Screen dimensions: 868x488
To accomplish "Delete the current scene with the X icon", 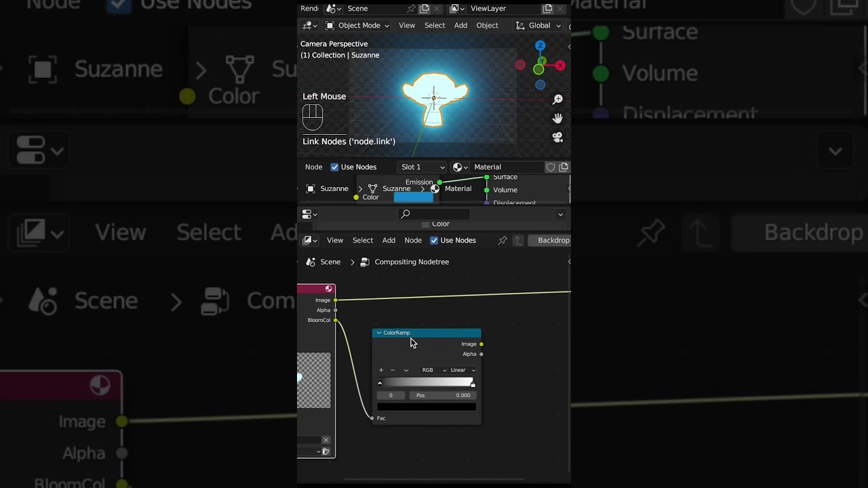I will (437, 9).
